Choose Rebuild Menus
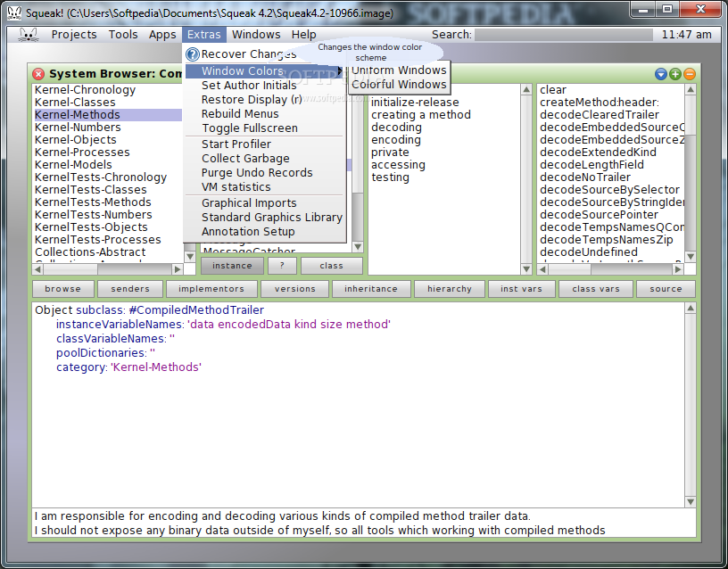The image size is (728, 569). pyautogui.click(x=265, y=113)
